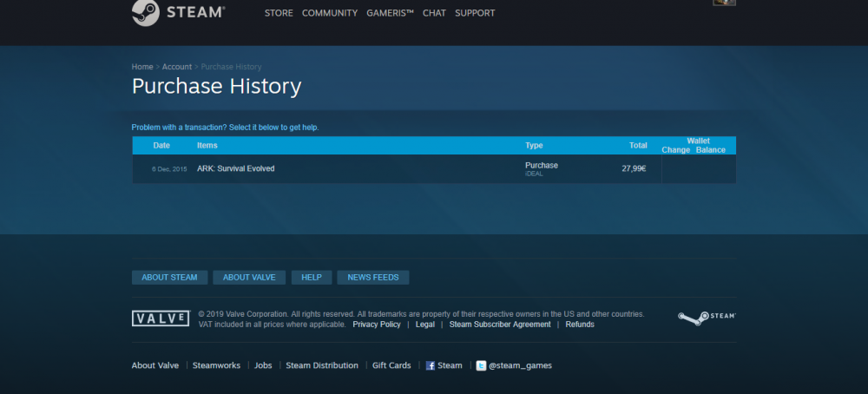Click the Facebook icon for Steam

(x=431, y=365)
